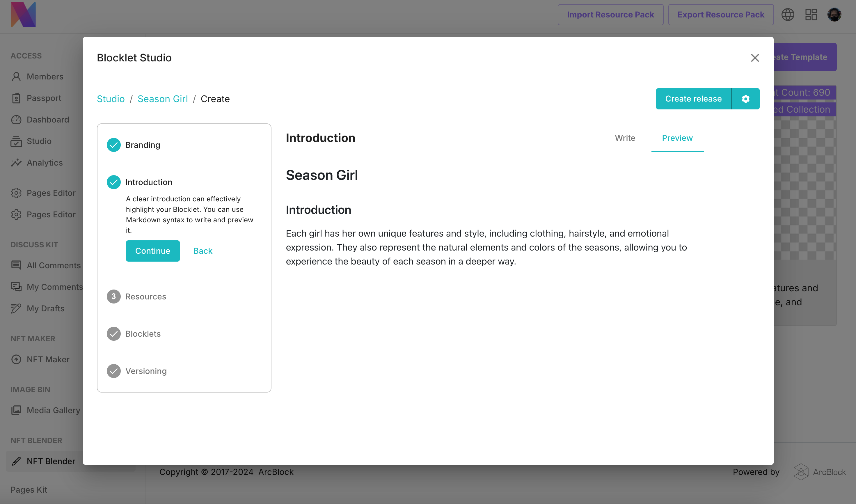Switch to the Write tab

[625, 138]
